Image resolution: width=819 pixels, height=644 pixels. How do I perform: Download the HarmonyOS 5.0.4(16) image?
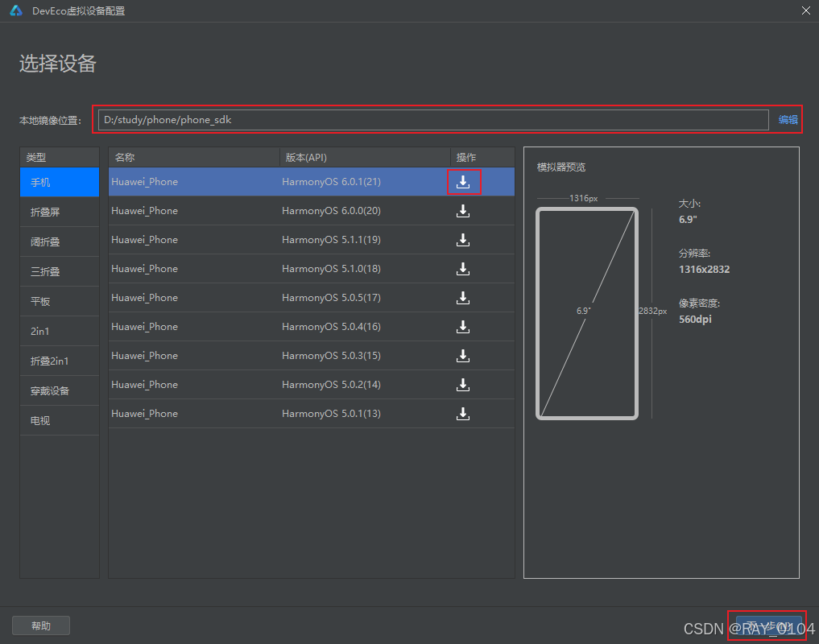coord(463,327)
